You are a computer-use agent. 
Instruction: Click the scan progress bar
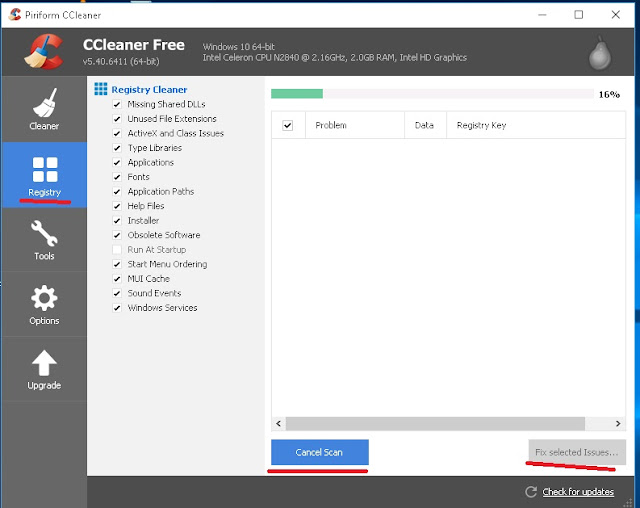pos(432,94)
